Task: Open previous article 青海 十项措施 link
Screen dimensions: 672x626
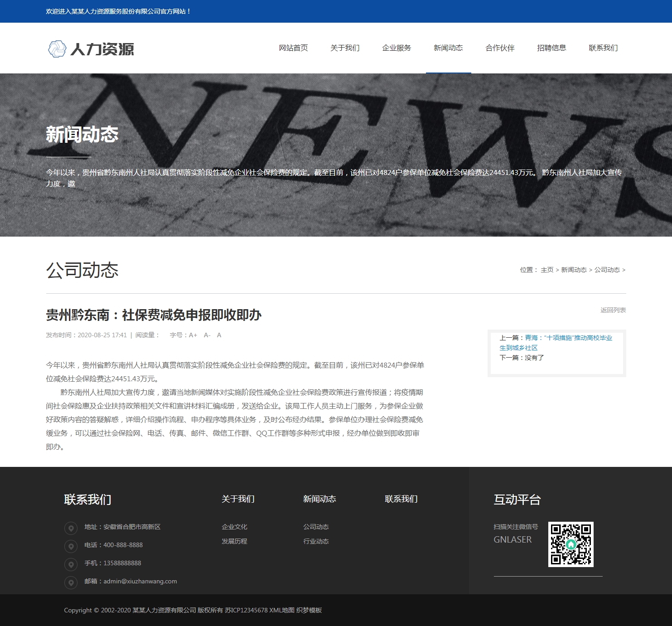Action: (556, 343)
